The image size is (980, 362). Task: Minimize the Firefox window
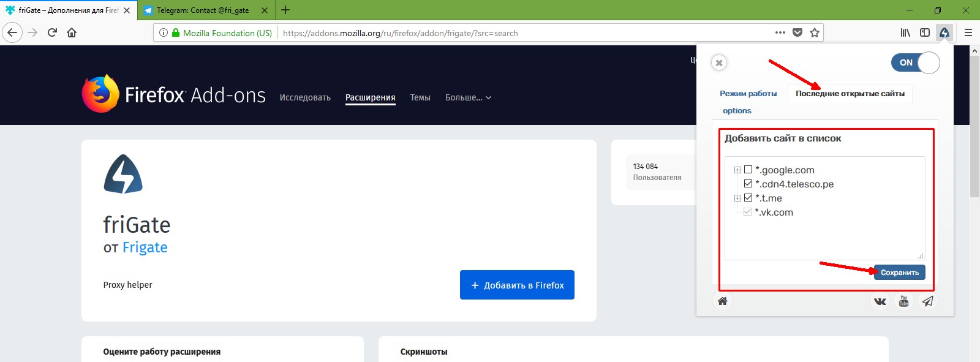(910, 10)
